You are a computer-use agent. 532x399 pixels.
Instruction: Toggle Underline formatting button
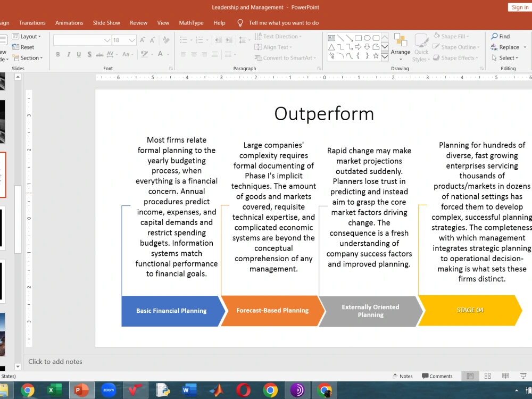tap(79, 54)
